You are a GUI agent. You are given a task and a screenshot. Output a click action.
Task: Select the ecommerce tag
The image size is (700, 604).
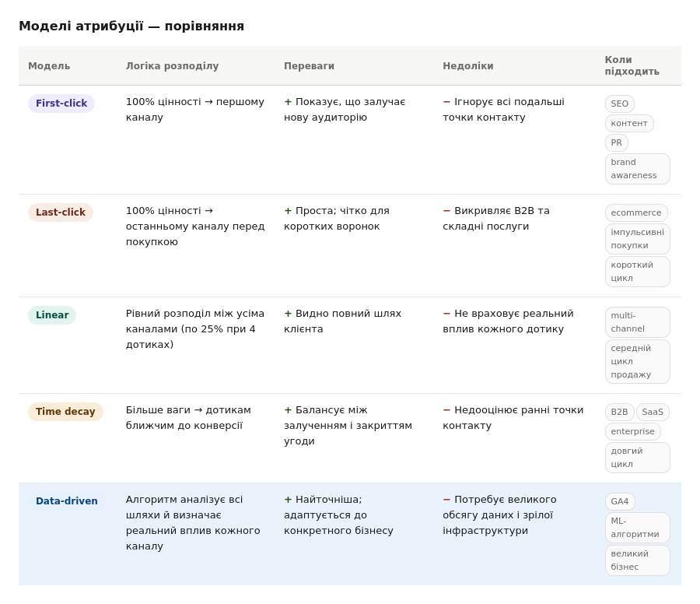click(x=636, y=212)
